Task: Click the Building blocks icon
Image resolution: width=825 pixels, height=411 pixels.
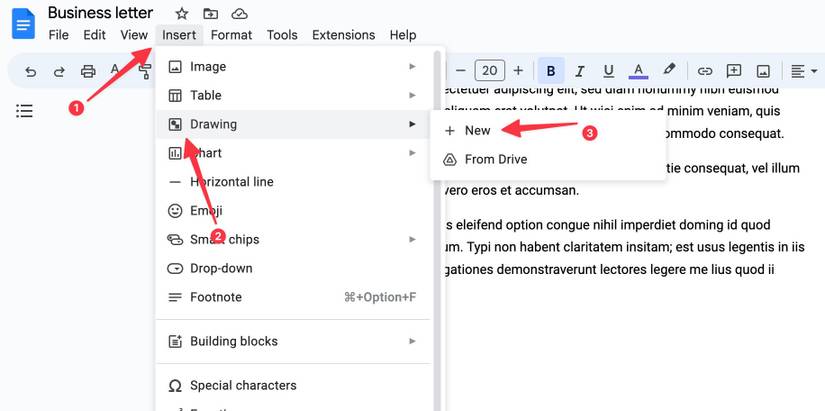Action: pyautogui.click(x=175, y=341)
